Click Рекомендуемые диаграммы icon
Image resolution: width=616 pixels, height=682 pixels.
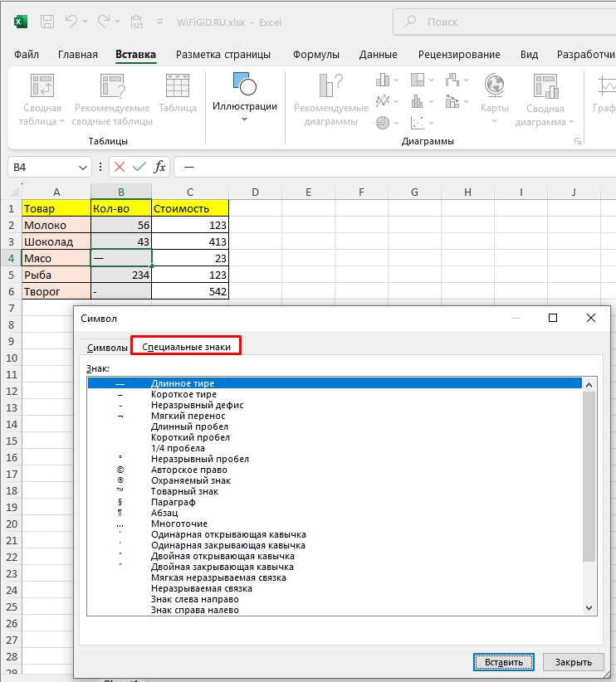click(x=331, y=85)
